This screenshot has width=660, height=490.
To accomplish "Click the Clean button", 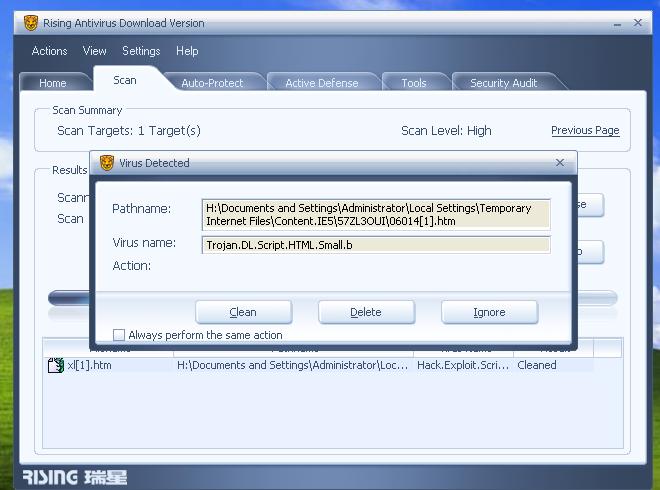I will click(243, 312).
